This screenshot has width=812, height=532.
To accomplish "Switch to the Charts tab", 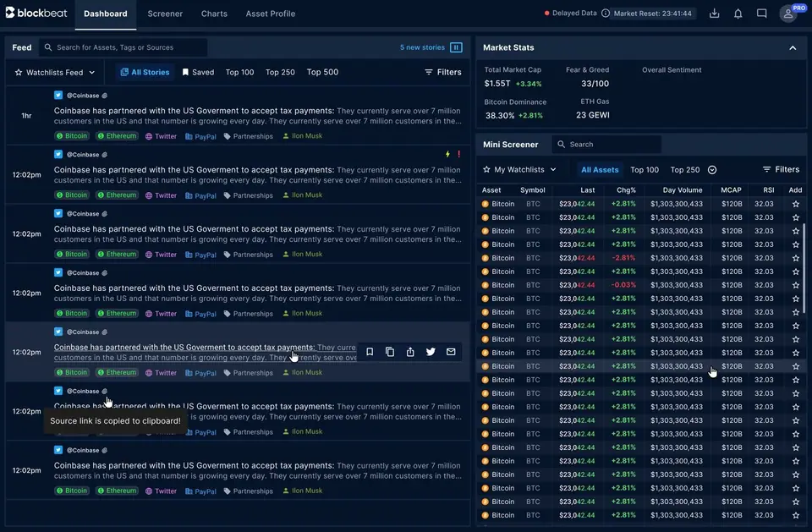I will pyautogui.click(x=214, y=14).
